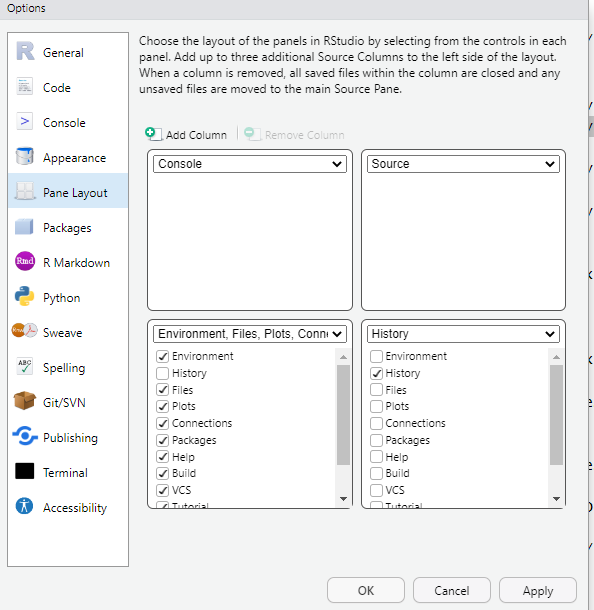Click the right list scroll down arrow
Image resolution: width=594 pixels, height=610 pixels.
(x=556, y=498)
